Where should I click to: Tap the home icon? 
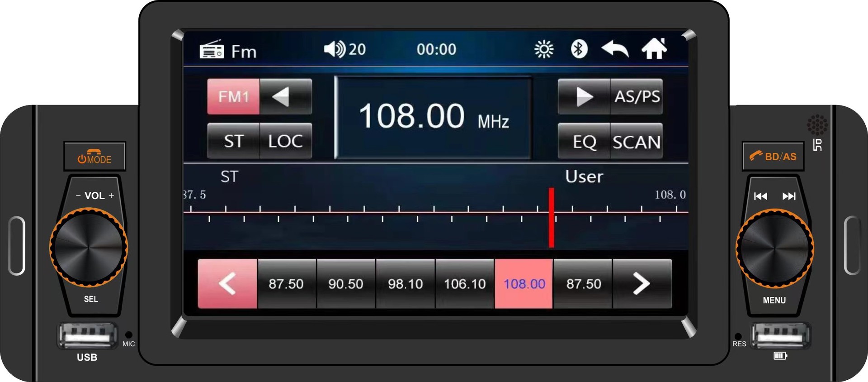pos(654,48)
